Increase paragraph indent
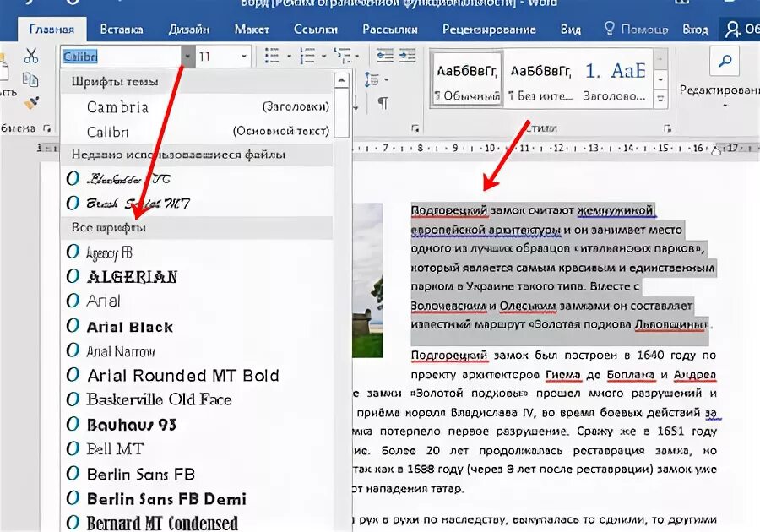 407,57
